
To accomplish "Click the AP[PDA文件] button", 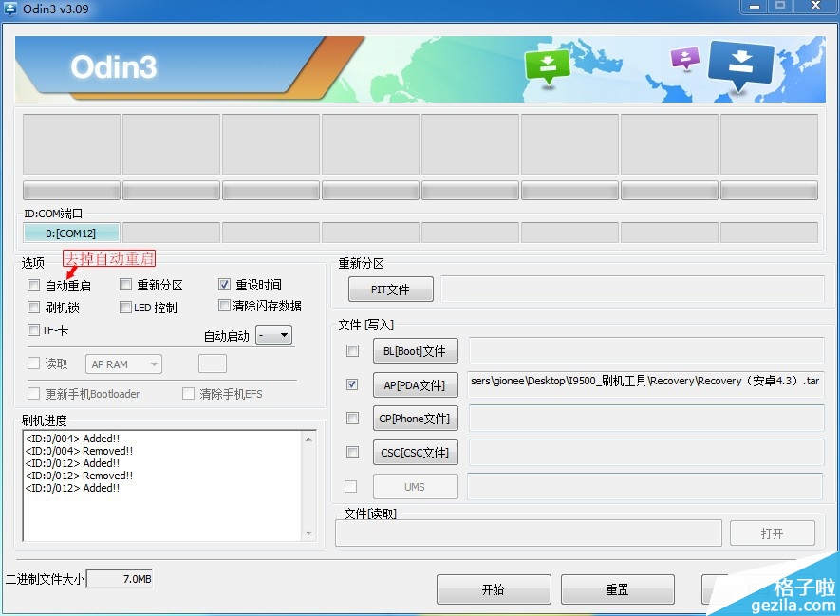I will pos(415,385).
